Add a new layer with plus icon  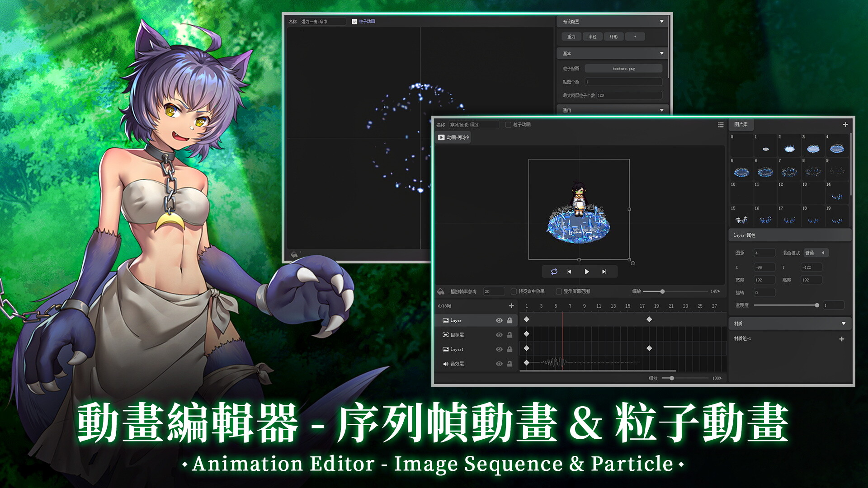click(x=511, y=306)
